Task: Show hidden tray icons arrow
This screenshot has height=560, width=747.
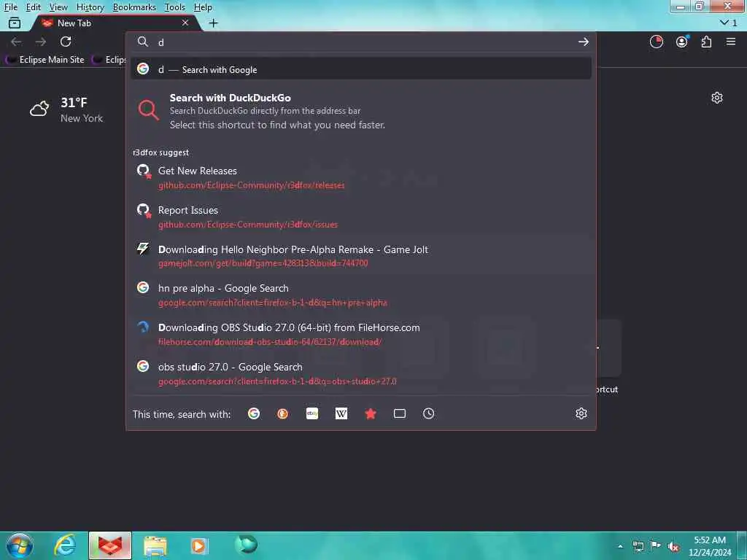Action: pyautogui.click(x=620, y=546)
